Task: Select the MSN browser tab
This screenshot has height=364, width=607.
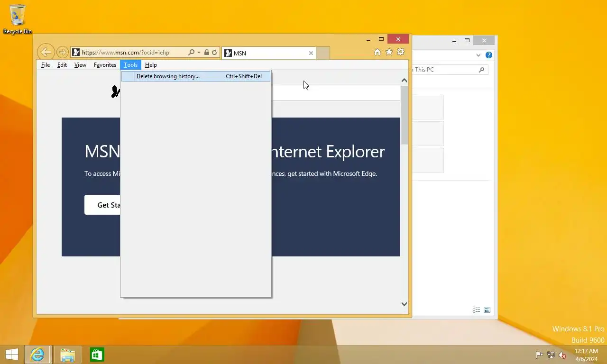Action: (x=269, y=53)
